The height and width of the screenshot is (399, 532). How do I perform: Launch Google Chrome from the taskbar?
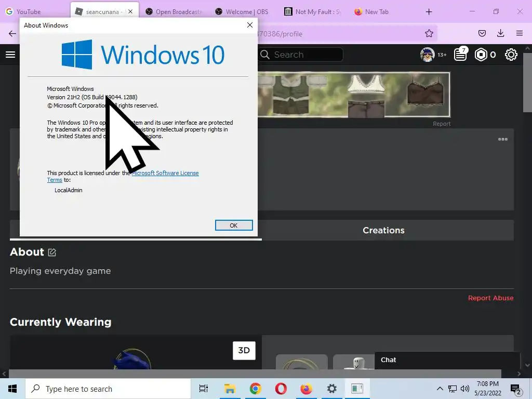pyautogui.click(x=256, y=389)
